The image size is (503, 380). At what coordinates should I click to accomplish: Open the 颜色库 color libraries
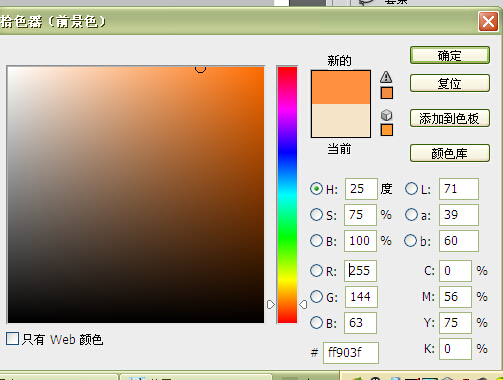click(450, 153)
